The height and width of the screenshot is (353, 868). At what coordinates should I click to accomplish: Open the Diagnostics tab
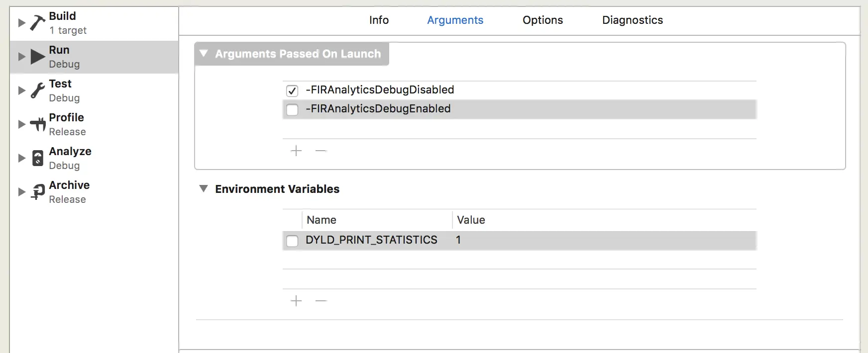coord(632,20)
